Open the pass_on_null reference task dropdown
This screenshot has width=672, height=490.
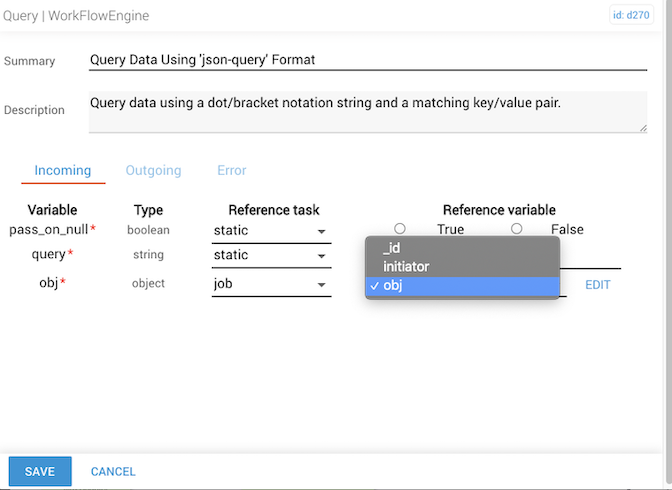pyautogui.click(x=270, y=231)
